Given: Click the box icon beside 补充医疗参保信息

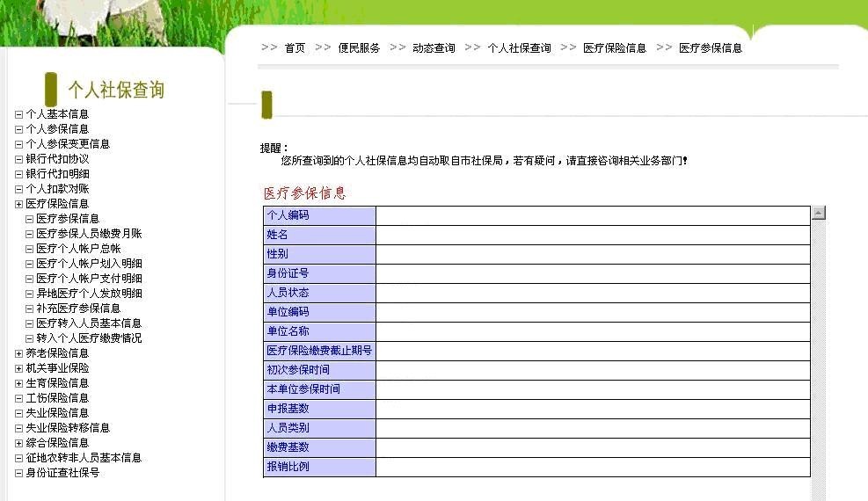Looking at the screenshot, I should point(30,309).
